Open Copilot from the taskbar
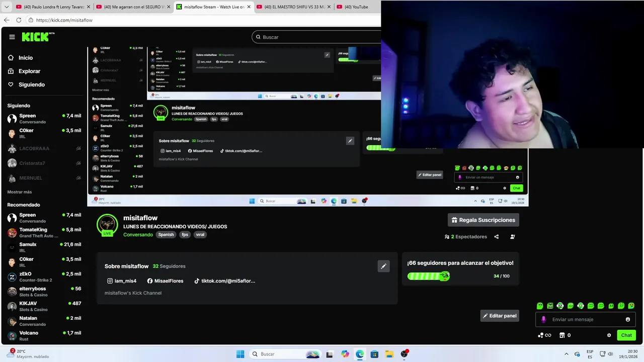Viewport: 644px width, 362px height. point(345,354)
